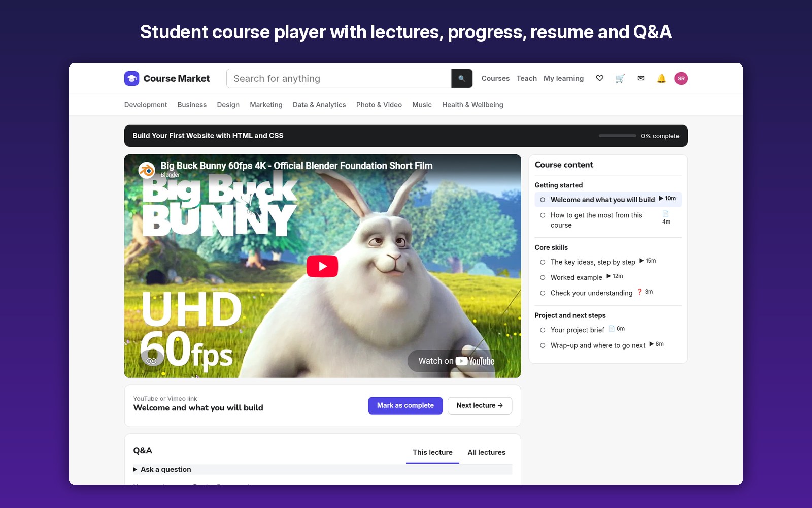Click the document icon for 'Your project brief'
Image resolution: width=812 pixels, height=508 pixels.
click(x=612, y=329)
